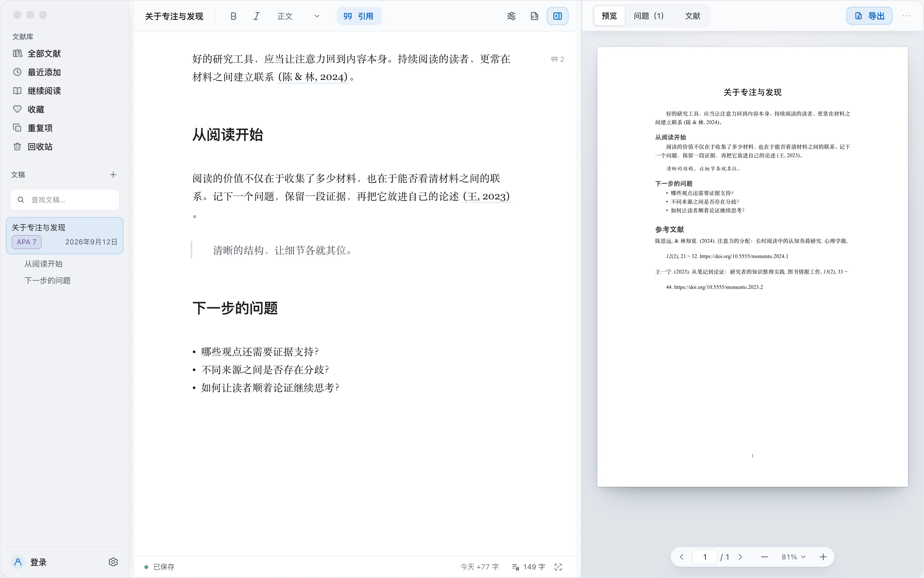Open 回收站 trash
924x578 pixels.
[x=65, y=147]
